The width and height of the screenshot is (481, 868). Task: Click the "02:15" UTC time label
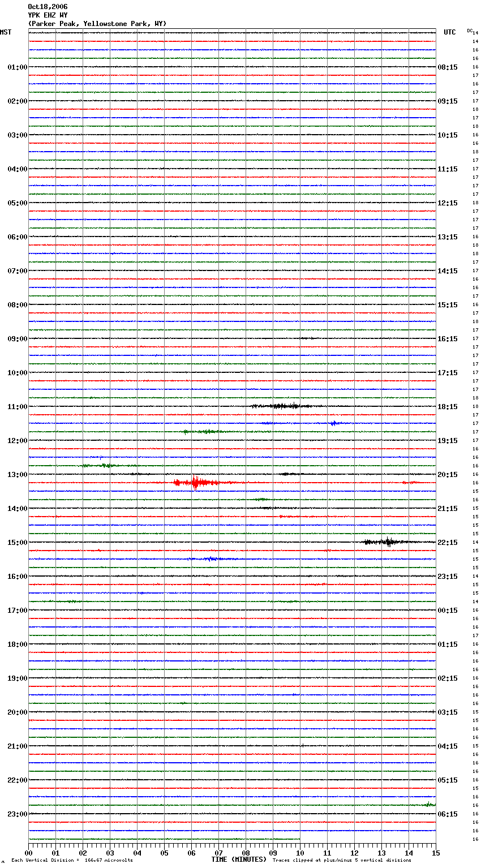[448, 678]
